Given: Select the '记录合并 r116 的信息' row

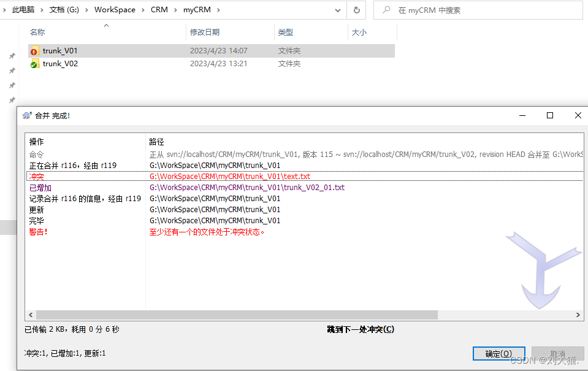Looking at the screenshot, I should tap(304, 199).
